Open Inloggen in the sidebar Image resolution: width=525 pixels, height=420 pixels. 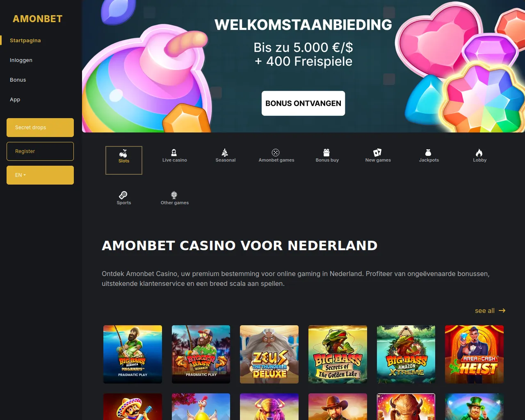click(x=21, y=60)
